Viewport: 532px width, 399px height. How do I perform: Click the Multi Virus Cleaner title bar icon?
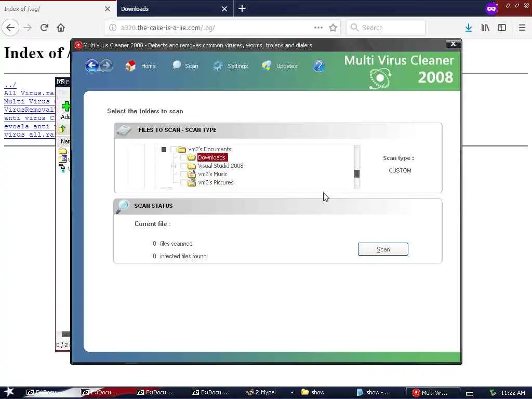[x=78, y=45]
